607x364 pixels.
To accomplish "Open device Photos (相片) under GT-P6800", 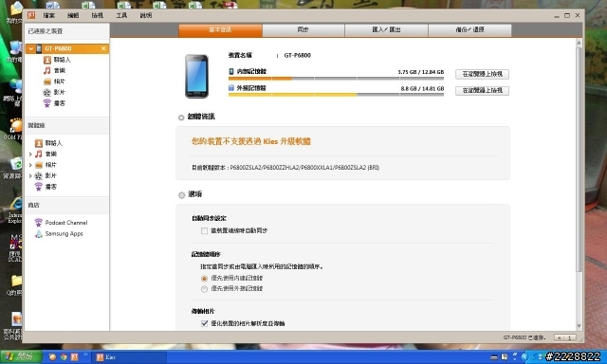I will [54, 82].
